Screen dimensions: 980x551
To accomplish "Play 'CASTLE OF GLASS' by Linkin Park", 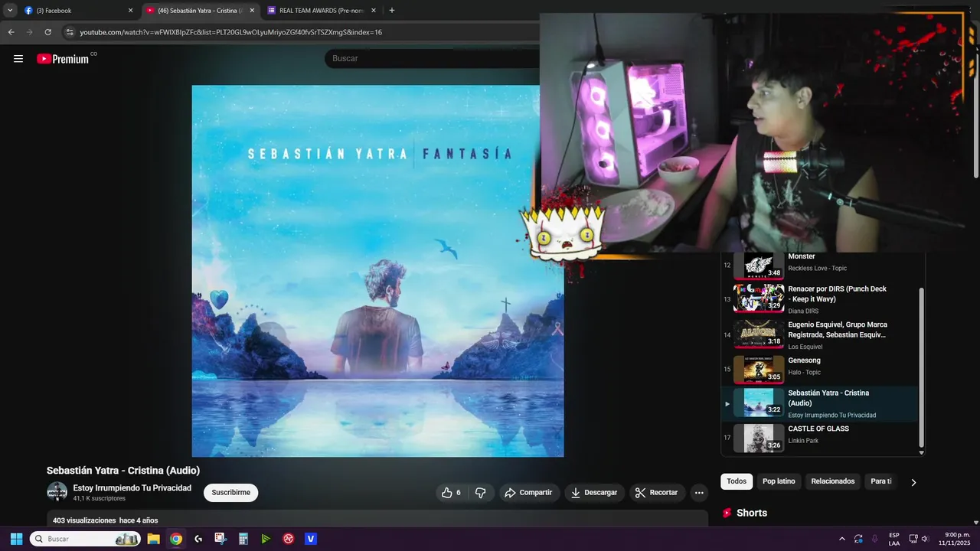I will pos(819,439).
